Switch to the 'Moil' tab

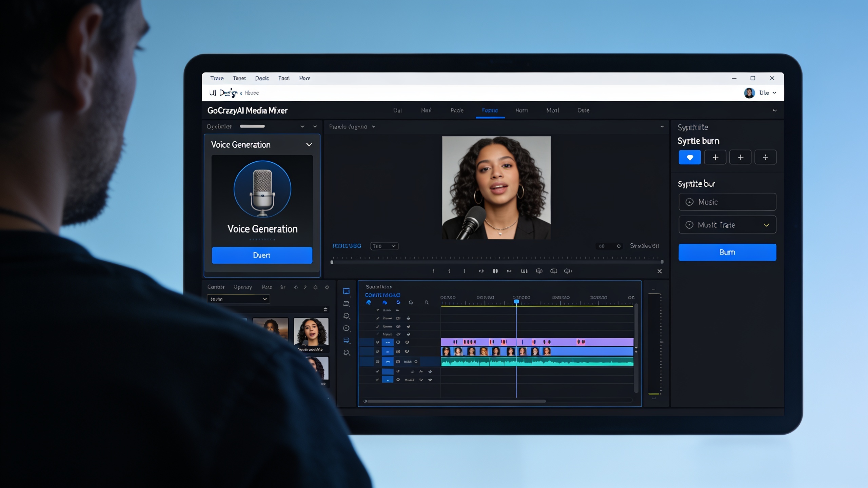tap(552, 110)
